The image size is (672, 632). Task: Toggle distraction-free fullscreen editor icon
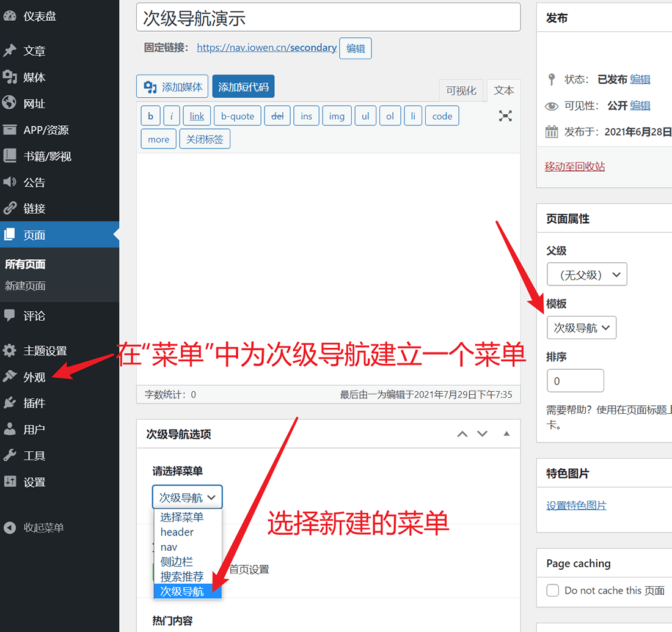505,116
